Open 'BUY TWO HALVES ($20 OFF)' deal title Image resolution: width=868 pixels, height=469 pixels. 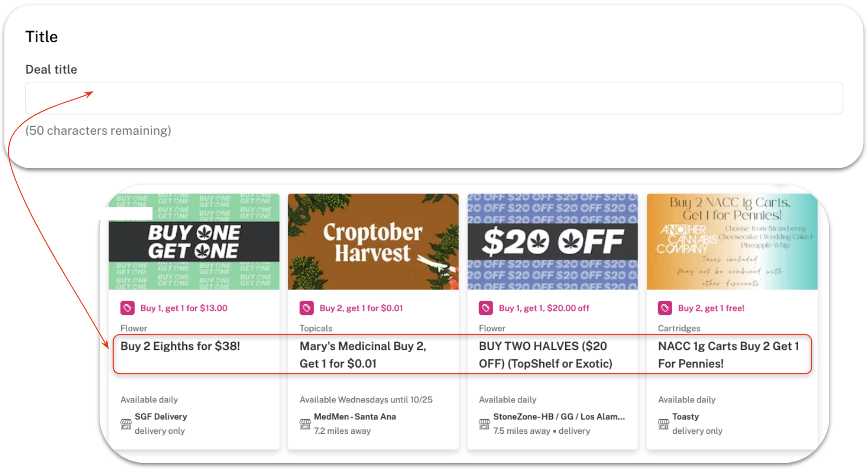point(546,355)
